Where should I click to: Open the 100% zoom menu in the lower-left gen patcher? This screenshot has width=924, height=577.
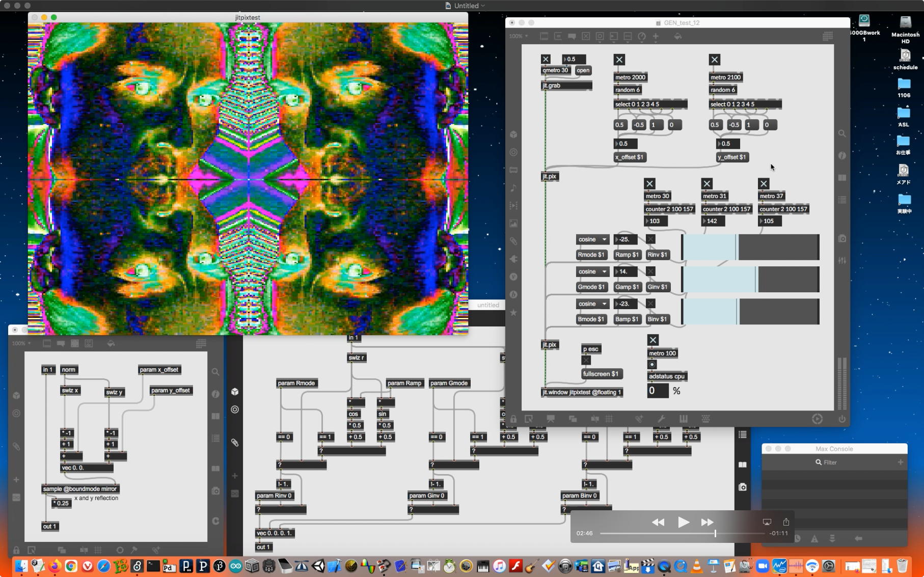[21, 343]
